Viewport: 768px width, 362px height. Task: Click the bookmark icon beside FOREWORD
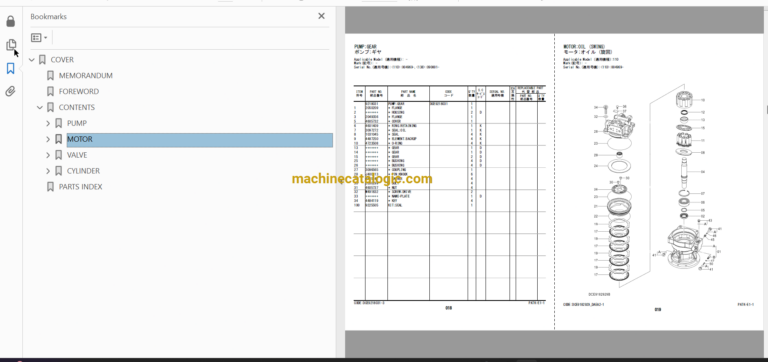pos(50,92)
